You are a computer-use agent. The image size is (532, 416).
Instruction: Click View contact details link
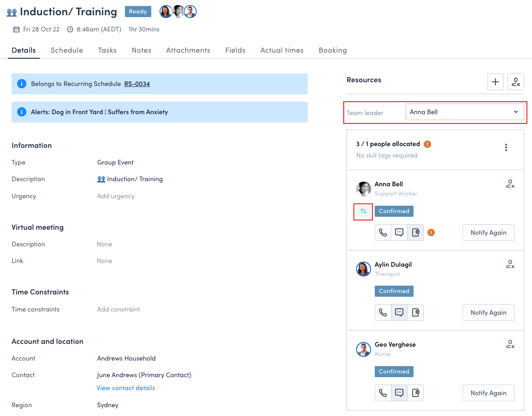point(126,388)
